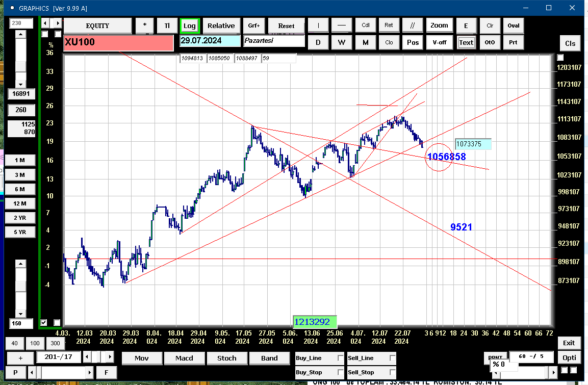588x385 pixels.
Task: Select the 6 M time range
Action: pyautogui.click(x=20, y=189)
